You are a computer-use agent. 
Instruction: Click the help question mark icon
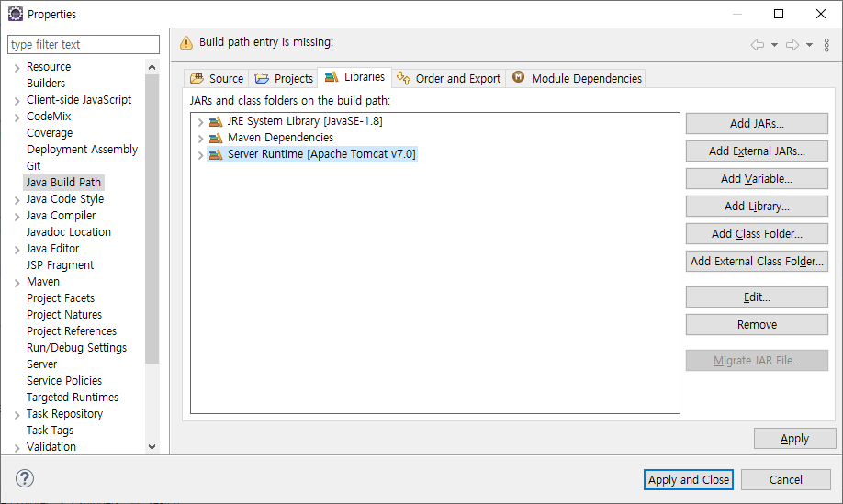click(25, 478)
